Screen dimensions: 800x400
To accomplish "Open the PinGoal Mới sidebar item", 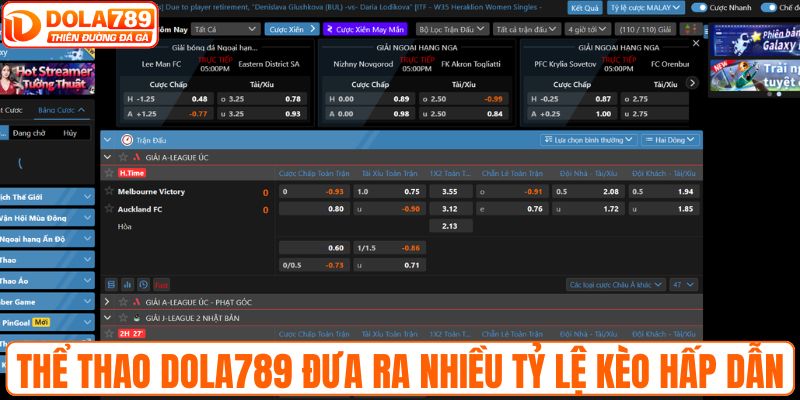I will (46, 322).
